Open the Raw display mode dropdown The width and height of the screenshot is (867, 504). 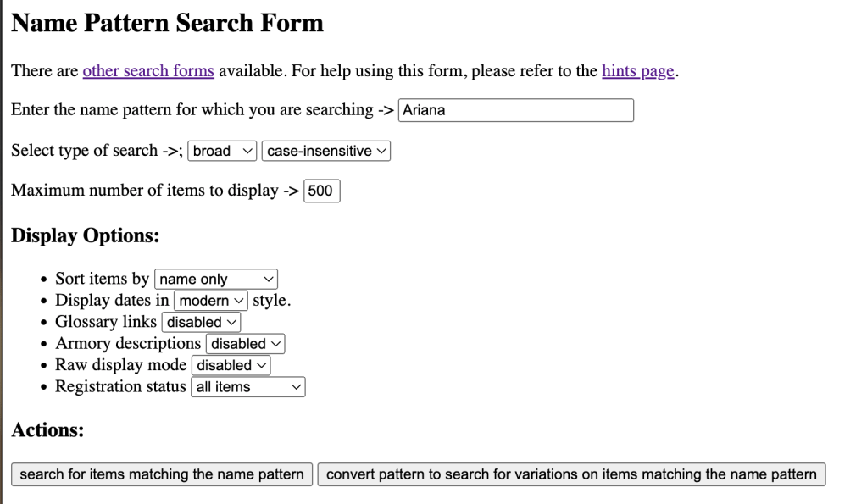click(x=231, y=365)
